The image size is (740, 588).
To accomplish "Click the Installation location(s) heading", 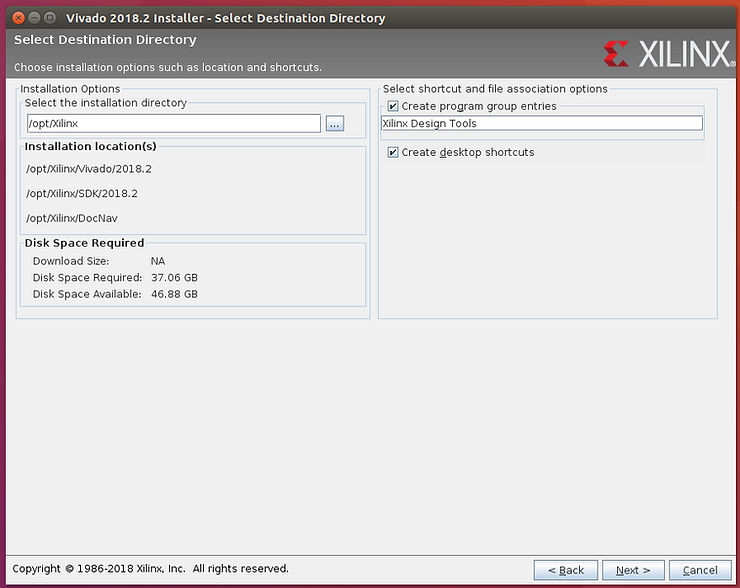I will pos(91,146).
